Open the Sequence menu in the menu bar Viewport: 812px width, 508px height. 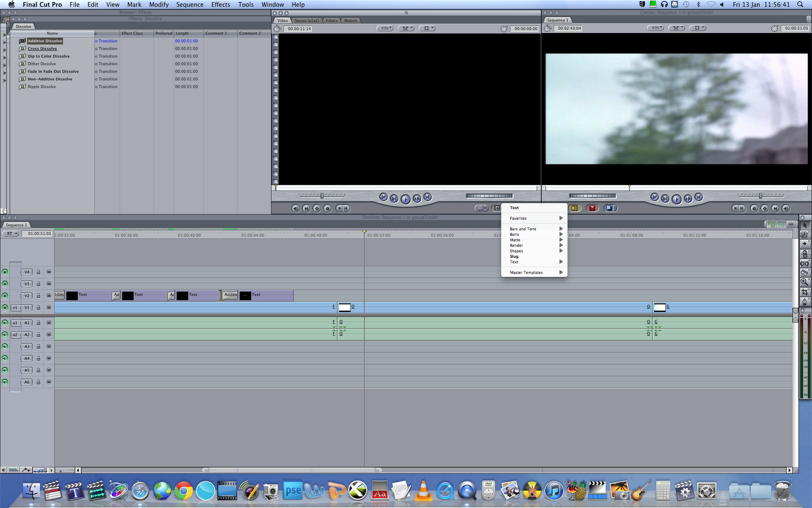pyautogui.click(x=190, y=5)
